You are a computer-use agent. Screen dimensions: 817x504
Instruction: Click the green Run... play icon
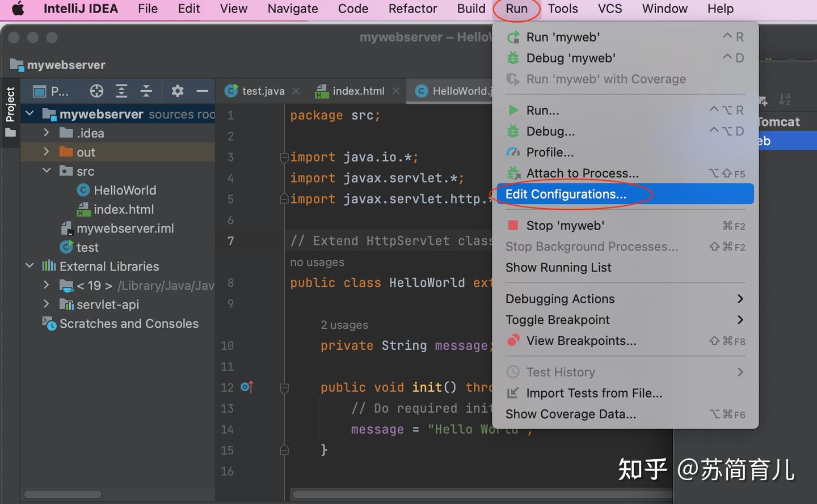[513, 110]
